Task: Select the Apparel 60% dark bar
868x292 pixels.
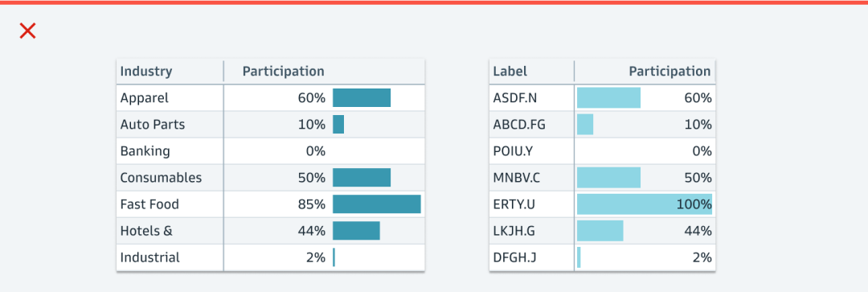Action: tap(362, 97)
